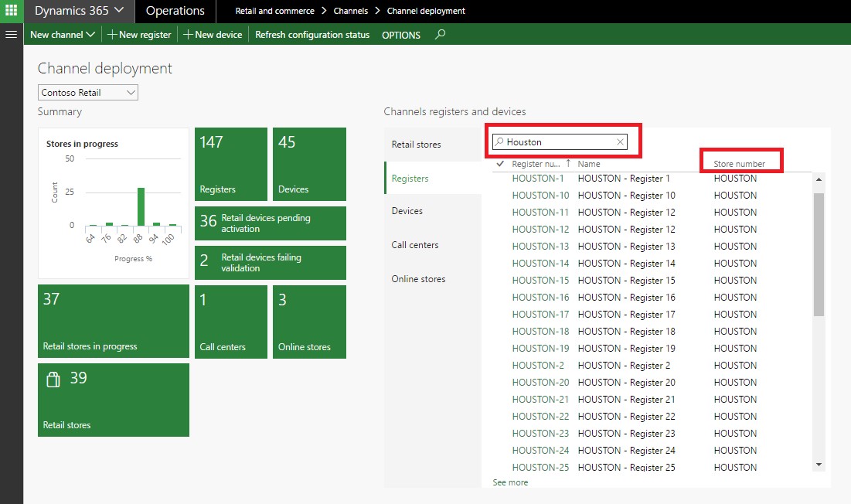Click the grid scrollbar down arrow
Viewport: 851px width, 504px height.
tap(819, 465)
